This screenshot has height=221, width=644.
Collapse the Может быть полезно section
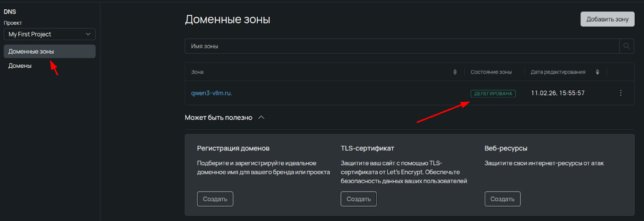[x=261, y=117]
